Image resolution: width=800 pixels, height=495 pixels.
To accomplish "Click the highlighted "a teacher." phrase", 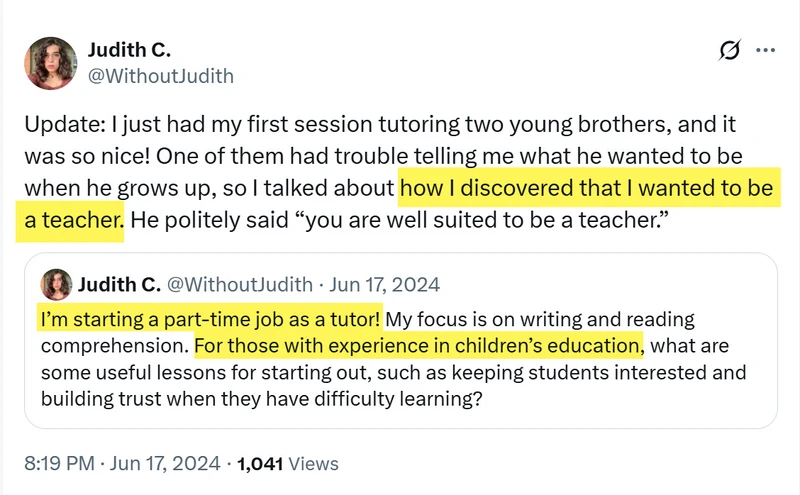I will (70, 219).
